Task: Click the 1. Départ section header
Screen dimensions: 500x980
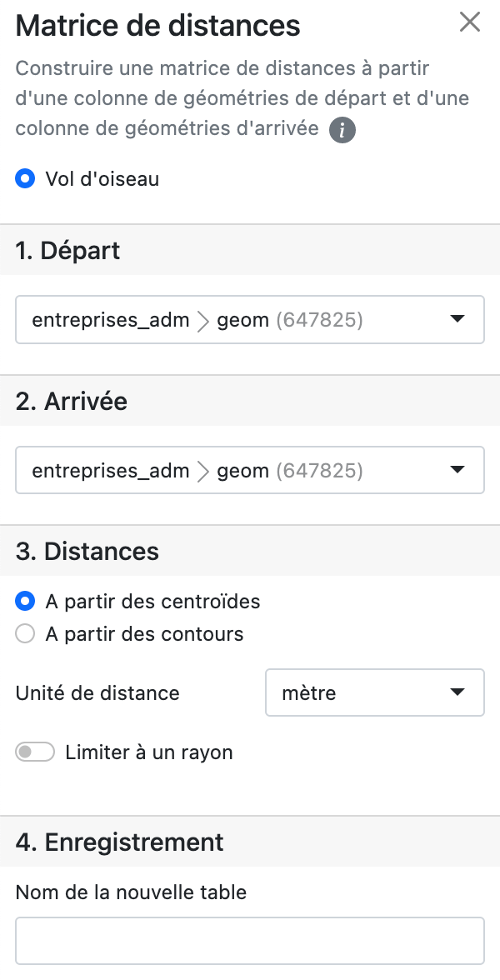Action: pos(68,250)
